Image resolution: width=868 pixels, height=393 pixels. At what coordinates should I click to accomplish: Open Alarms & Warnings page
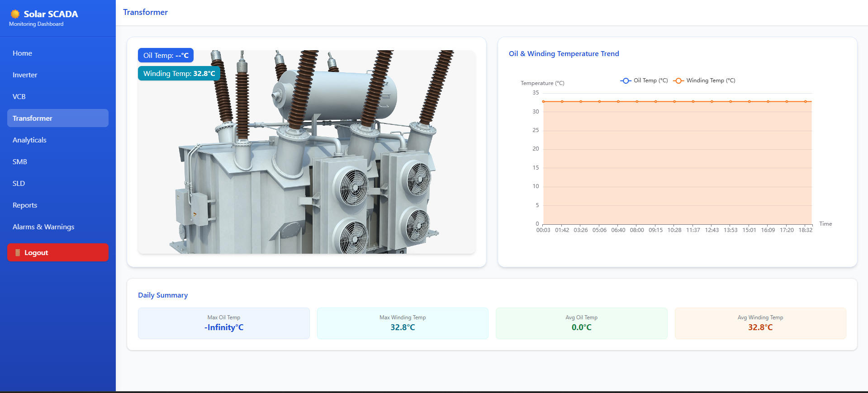tap(43, 227)
